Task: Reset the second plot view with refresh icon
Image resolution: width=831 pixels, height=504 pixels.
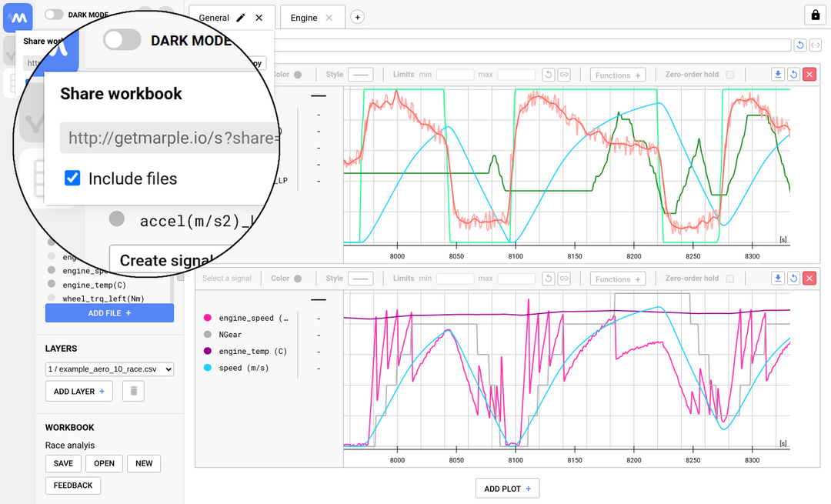Action: (x=793, y=278)
